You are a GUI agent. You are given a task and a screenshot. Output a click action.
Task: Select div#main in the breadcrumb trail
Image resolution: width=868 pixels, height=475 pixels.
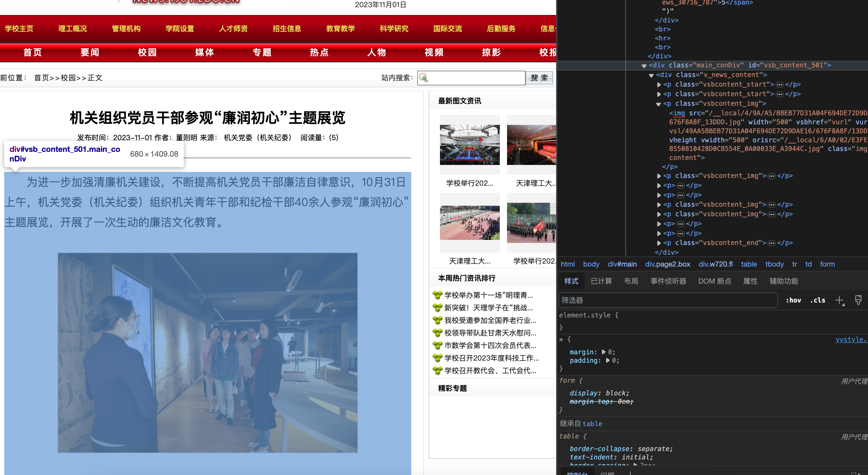622,264
